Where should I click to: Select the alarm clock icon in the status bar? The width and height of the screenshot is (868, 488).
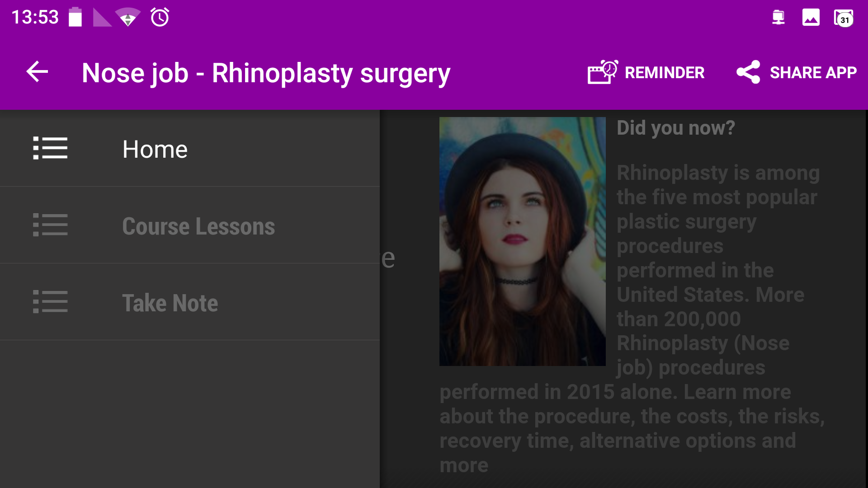[159, 17]
